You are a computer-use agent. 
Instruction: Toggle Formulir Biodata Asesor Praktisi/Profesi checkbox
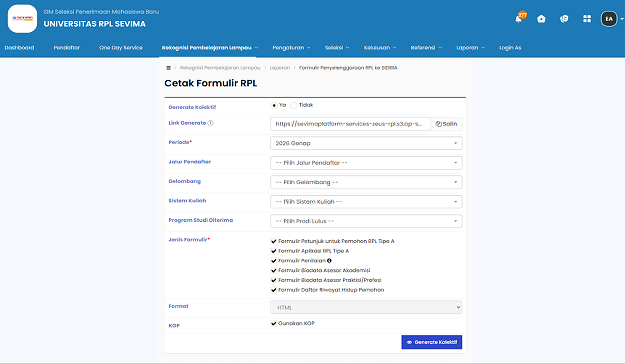coord(274,280)
